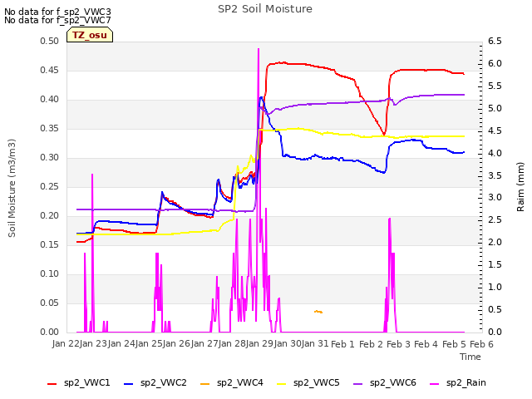This screenshot has height=399, width=532.
Task: Select the sp2_VWC6 legend entry
Action: tap(384, 383)
